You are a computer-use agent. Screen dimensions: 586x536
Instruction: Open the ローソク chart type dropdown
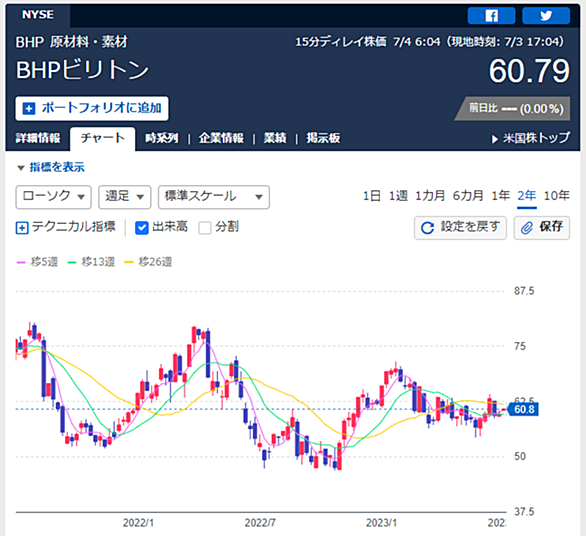[53, 197]
